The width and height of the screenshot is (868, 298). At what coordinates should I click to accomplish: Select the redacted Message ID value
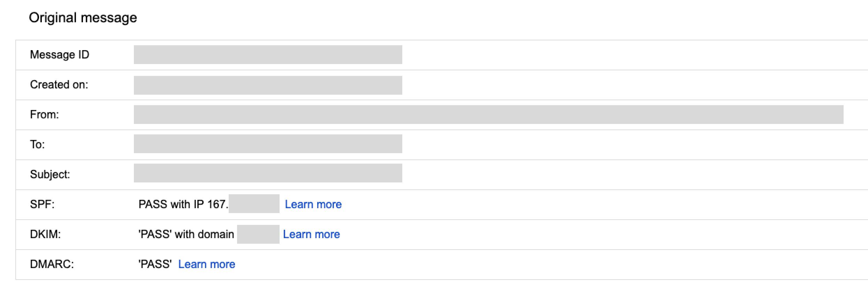click(268, 55)
